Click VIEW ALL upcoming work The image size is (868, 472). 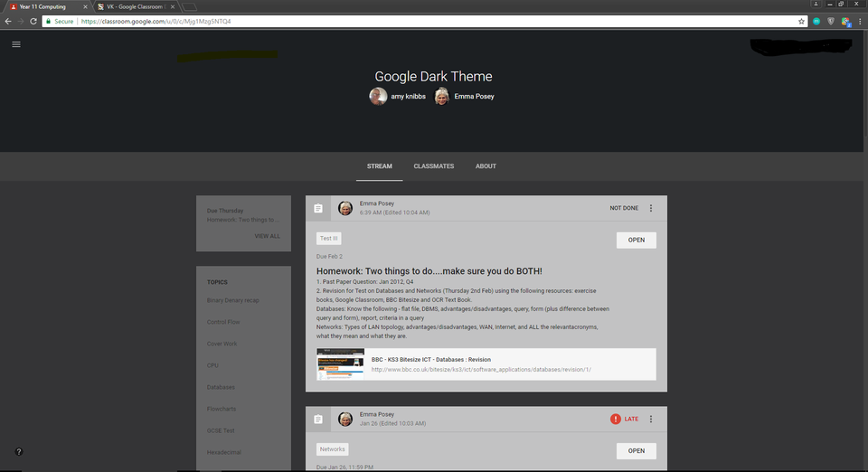[x=267, y=236]
